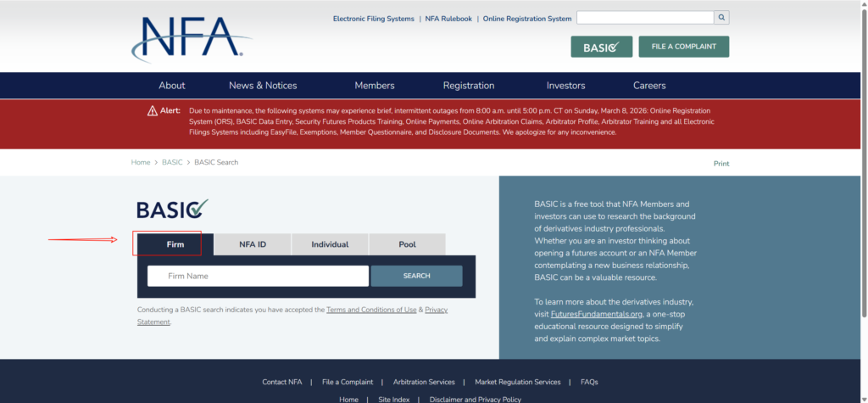Expand the Registration navigation menu
Viewport: 868px width, 403px height.
[468, 86]
